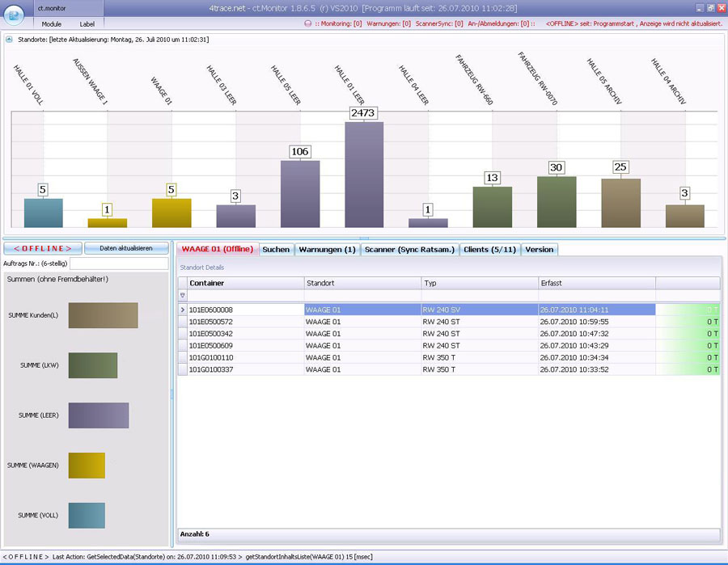Viewport: 728px width, 565px height.
Task: Switch to Scanner (Sync Ratsam.) tab
Action: coord(411,250)
